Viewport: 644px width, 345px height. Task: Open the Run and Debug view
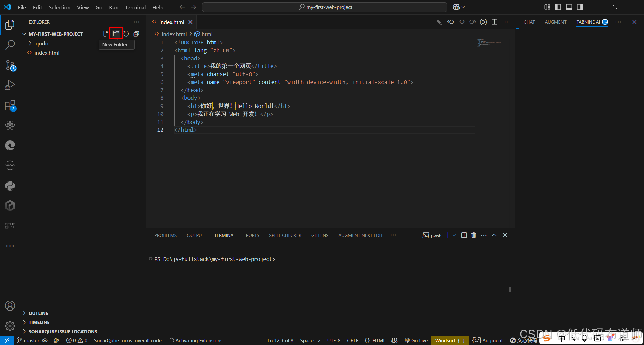[x=10, y=85]
